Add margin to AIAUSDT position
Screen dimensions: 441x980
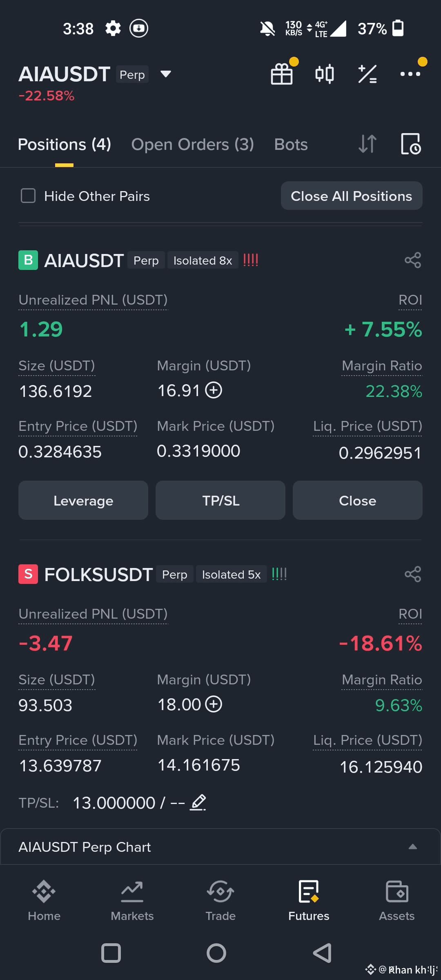214,390
